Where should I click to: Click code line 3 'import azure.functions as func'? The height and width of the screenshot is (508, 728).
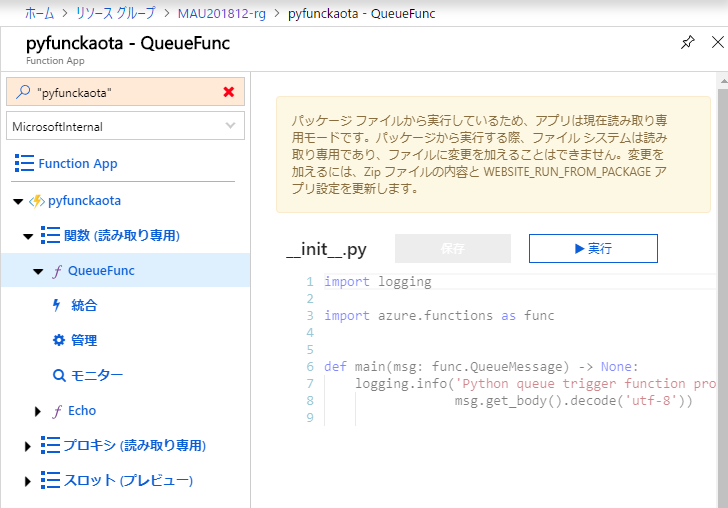(439, 316)
